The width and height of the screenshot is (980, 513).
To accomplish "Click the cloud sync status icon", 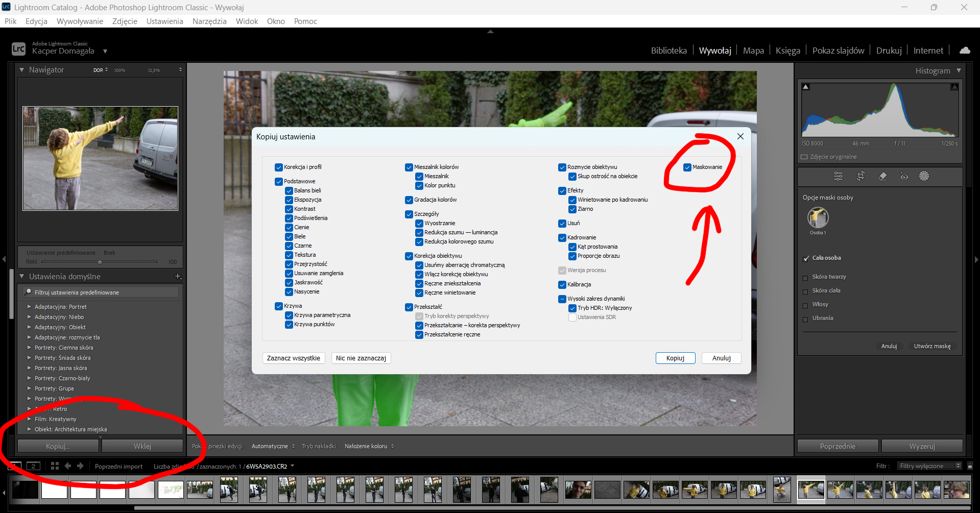I will (x=964, y=50).
